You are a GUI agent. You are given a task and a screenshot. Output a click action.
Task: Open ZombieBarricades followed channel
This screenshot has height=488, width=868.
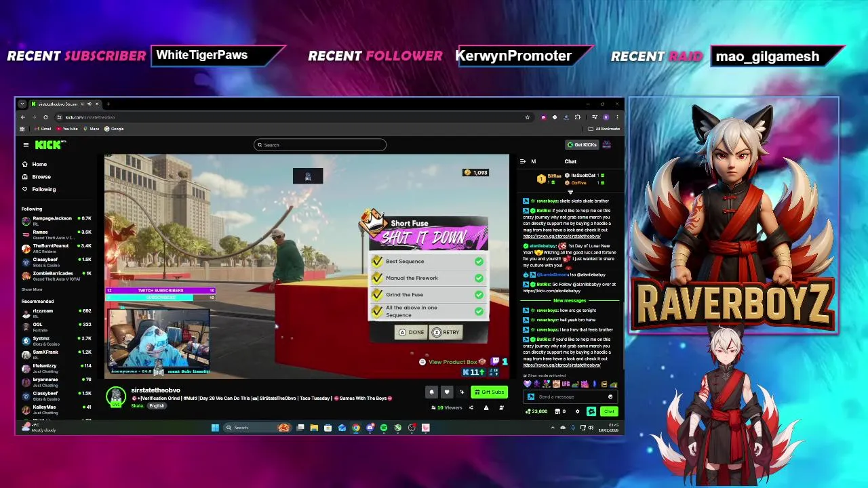pyautogui.click(x=56, y=276)
